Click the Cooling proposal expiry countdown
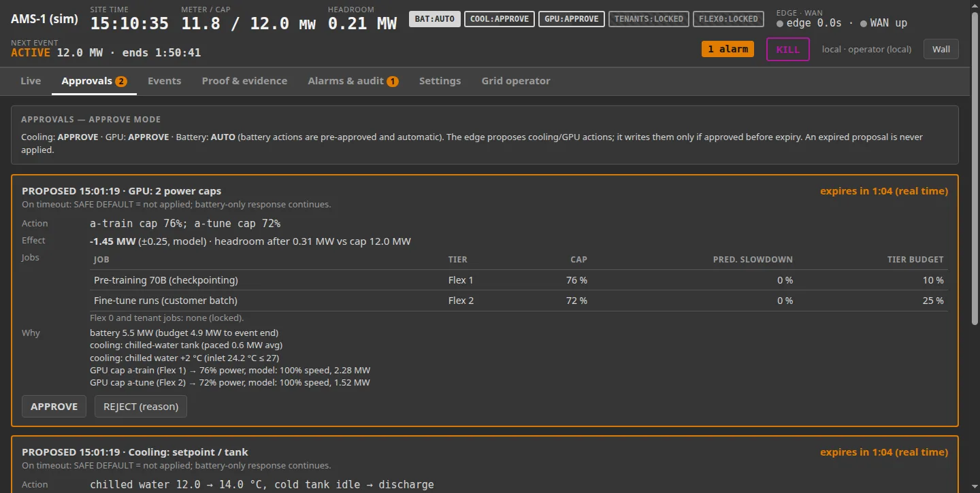Viewport: 980px width, 493px height. (884, 452)
